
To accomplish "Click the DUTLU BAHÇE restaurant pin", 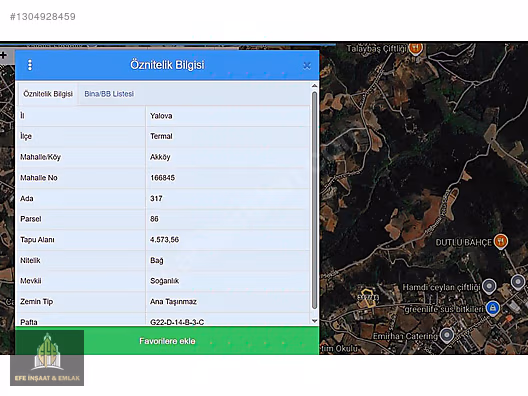I will point(501,241).
